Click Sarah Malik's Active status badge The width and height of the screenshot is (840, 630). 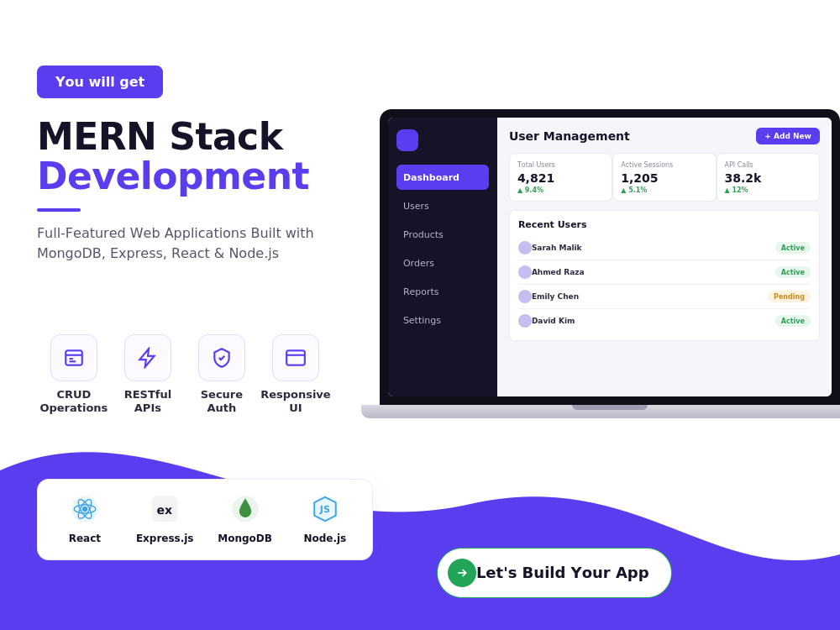792,248
